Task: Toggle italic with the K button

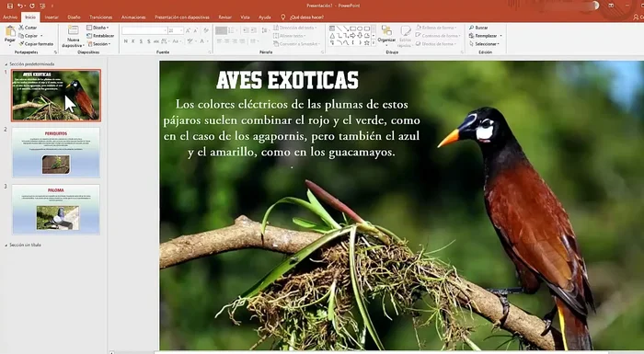Action: point(133,41)
